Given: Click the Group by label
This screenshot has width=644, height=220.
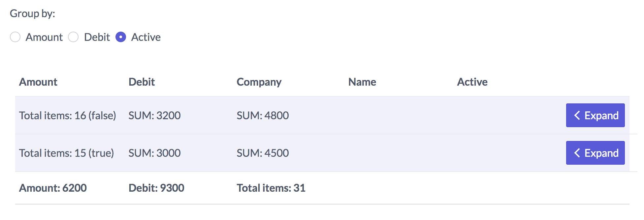Looking at the screenshot, I should point(32,14).
